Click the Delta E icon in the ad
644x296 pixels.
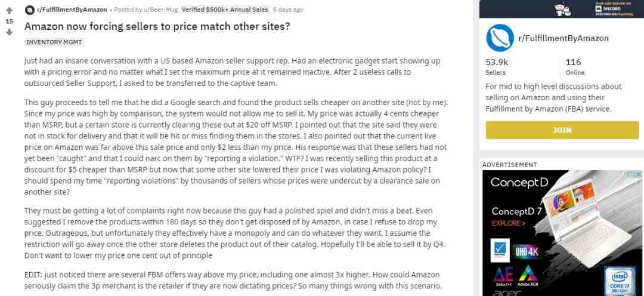pyautogui.click(x=503, y=276)
